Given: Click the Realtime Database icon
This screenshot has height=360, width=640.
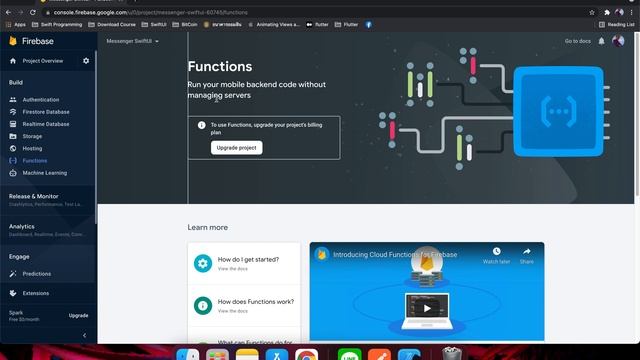Looking at the screenshot, I should (x=13, y=124).
